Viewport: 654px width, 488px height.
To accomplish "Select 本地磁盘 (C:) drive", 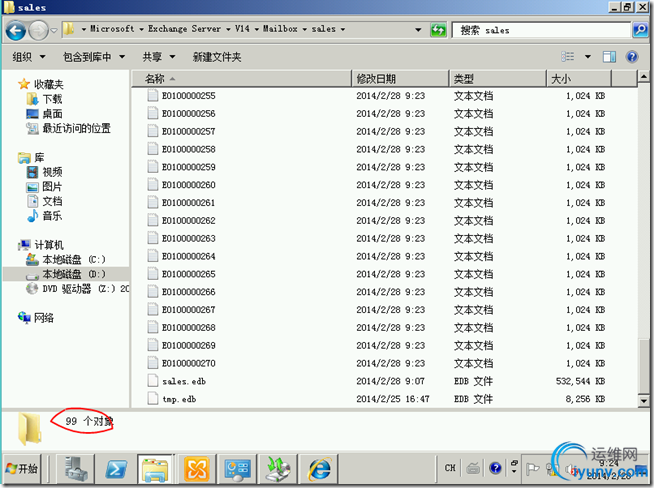I will tap(73, 259).
